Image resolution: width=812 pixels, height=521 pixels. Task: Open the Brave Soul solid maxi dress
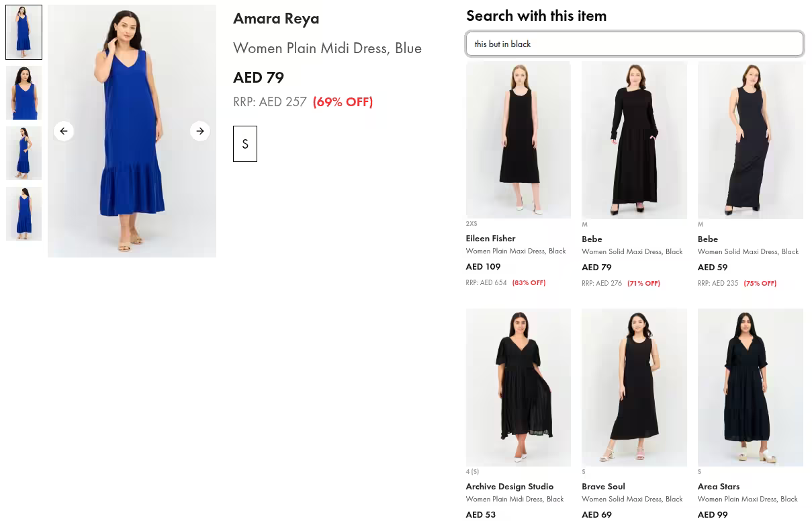click(634, 387)
